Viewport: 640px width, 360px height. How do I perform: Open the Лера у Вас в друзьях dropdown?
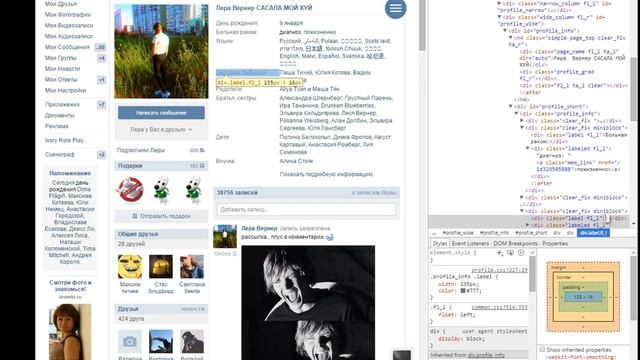pos(161,129)
